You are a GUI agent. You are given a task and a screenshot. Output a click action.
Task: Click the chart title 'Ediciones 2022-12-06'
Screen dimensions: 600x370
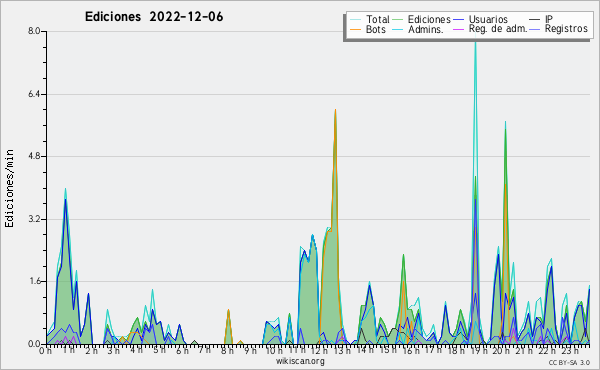(x=154, y=17)
